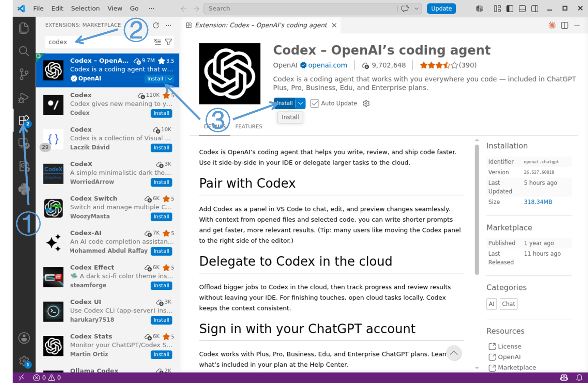Screen dimensions: 588x383
Task: Open Codex extension gear settings
Action: (x=366, y=103)
